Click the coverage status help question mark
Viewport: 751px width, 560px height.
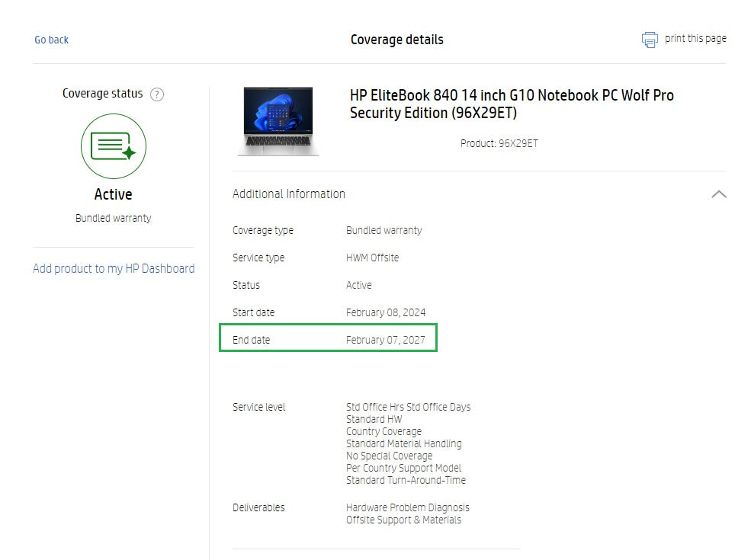[x=157, y=94]
